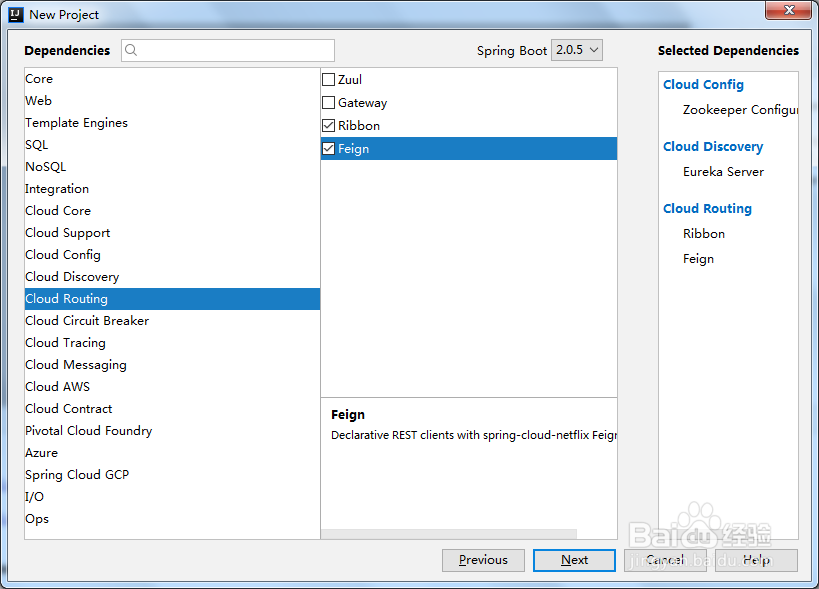The width and height of the screenshot is (819, 589).
Task: Select the Azure category
Action: pos(172,453)
